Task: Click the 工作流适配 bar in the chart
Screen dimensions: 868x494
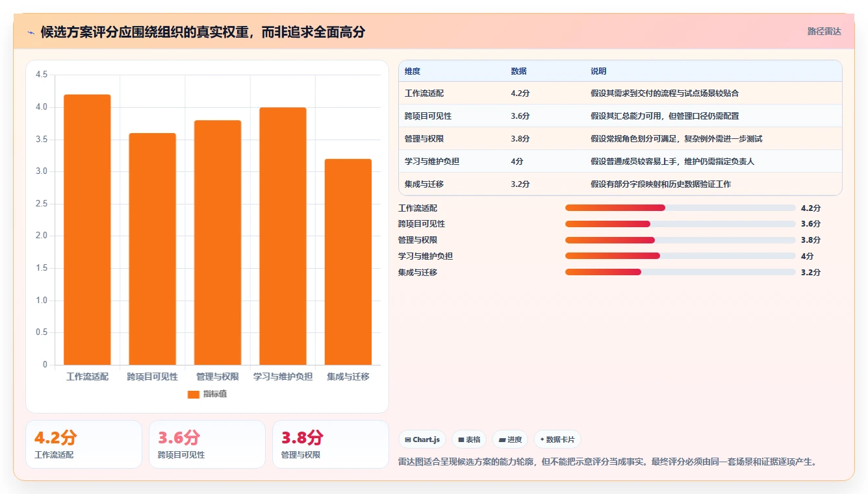Action: coord(87,230)
